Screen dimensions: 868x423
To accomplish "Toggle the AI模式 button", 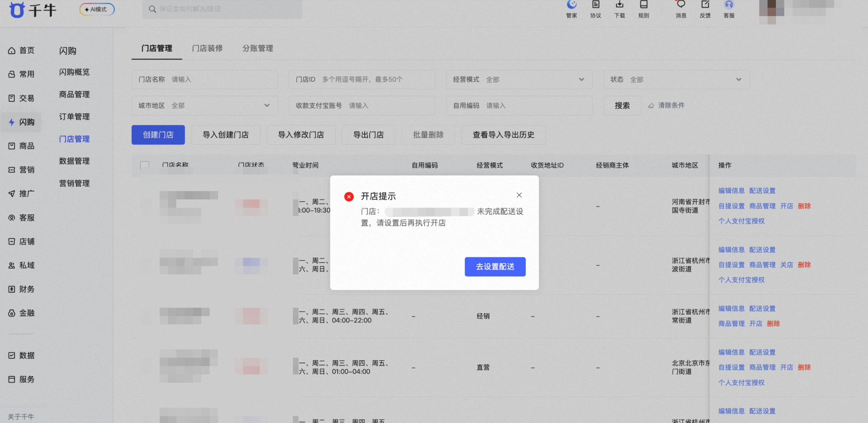I will (x=97, y=9).
